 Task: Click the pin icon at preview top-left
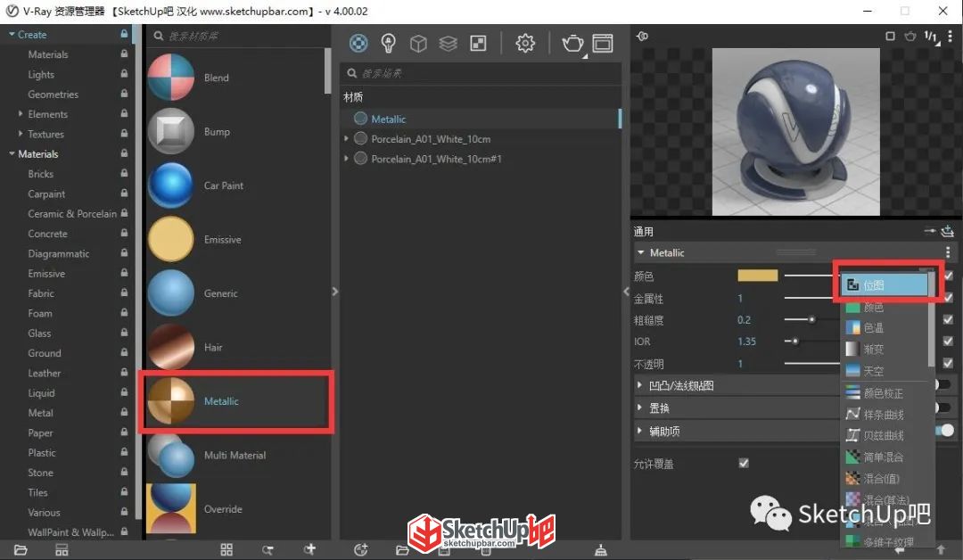(642, 37)
